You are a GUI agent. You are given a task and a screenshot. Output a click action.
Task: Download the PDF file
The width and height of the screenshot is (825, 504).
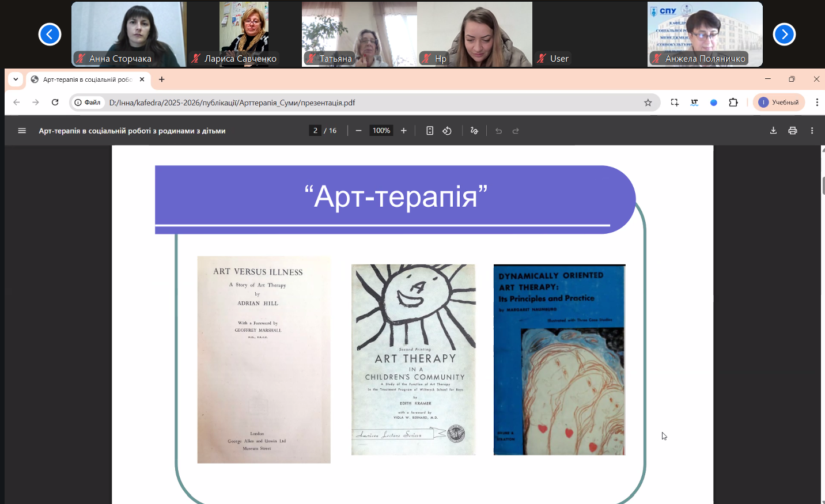(x=773, y=131)
